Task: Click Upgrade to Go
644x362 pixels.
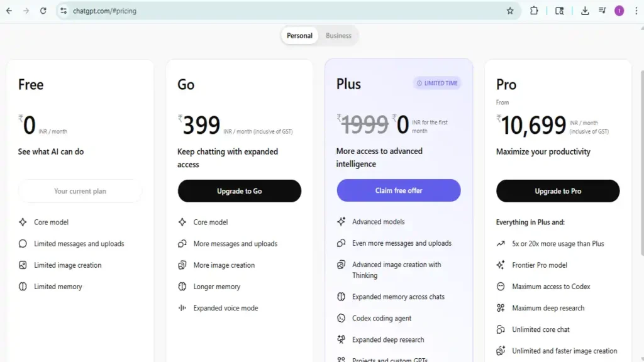Action: (239, 190)
